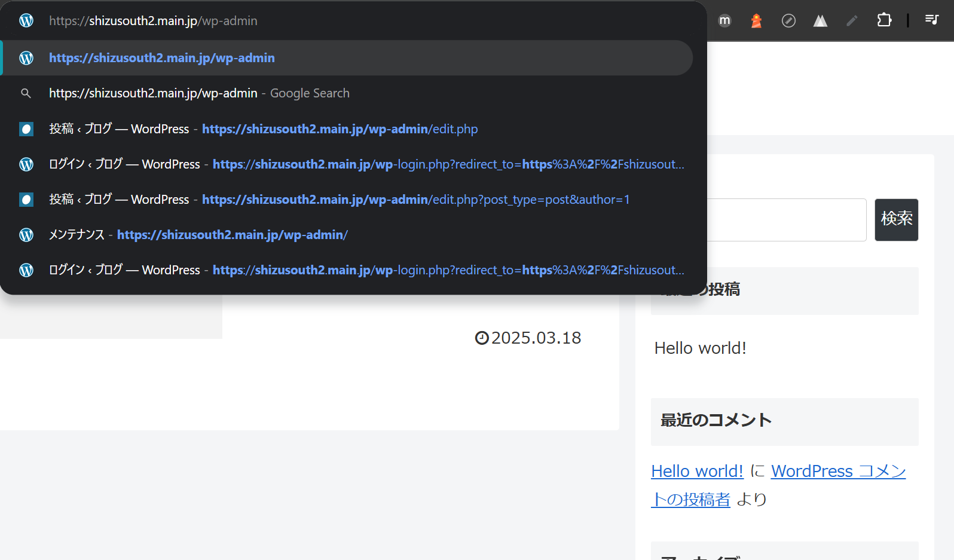The width and height of the screenshot is (954, 560).
Task: Select the first ログイン wp-login.php suggestion
Action: [366, 164]
